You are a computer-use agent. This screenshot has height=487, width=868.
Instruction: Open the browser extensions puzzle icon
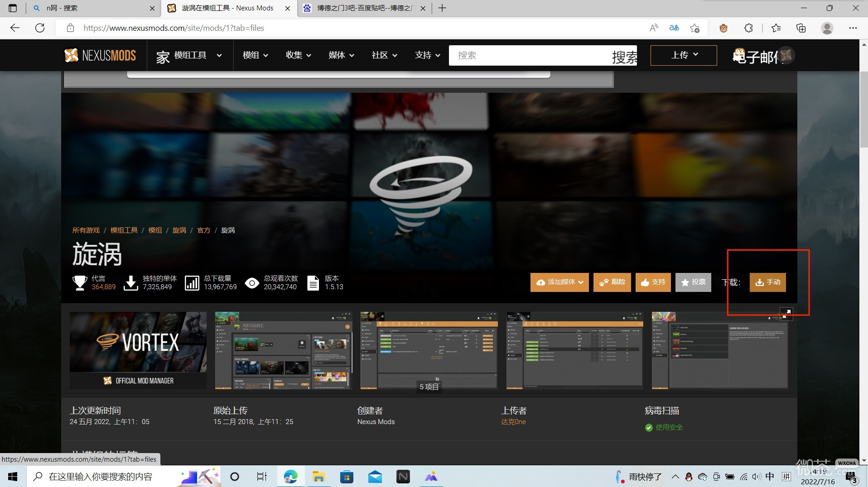(x=748, y=28)
